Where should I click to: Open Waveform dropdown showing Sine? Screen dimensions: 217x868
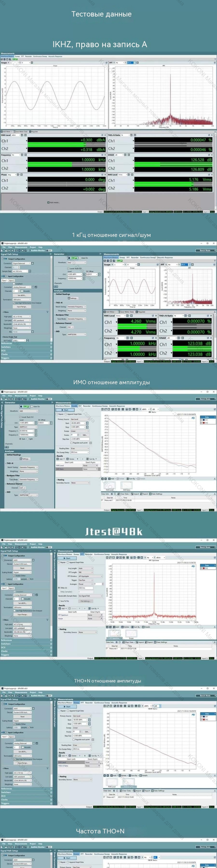point(77,263)
